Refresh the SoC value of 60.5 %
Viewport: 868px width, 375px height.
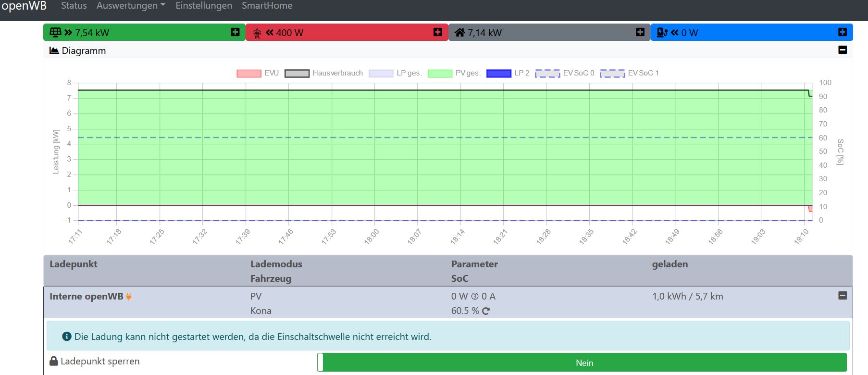[486, 311]
